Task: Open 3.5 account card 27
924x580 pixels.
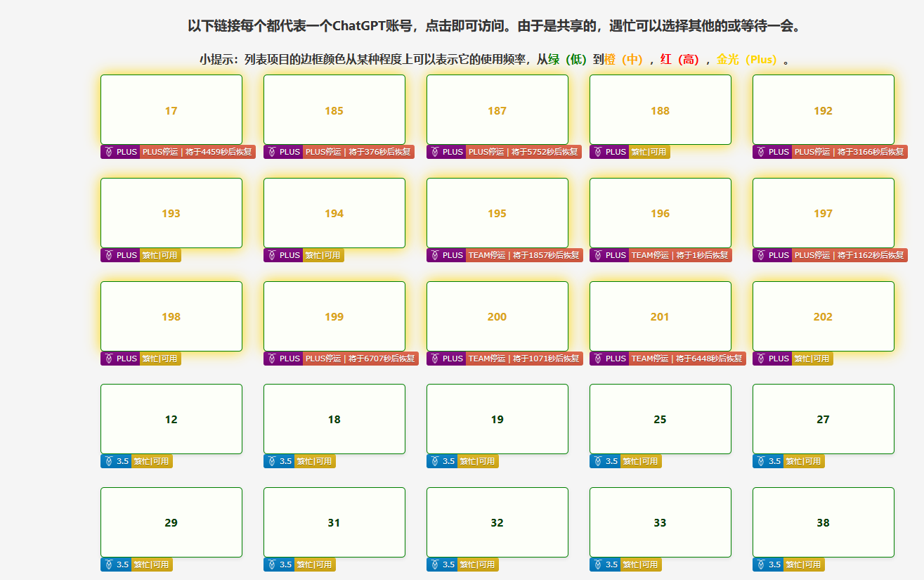Action: tap(824, 419)
